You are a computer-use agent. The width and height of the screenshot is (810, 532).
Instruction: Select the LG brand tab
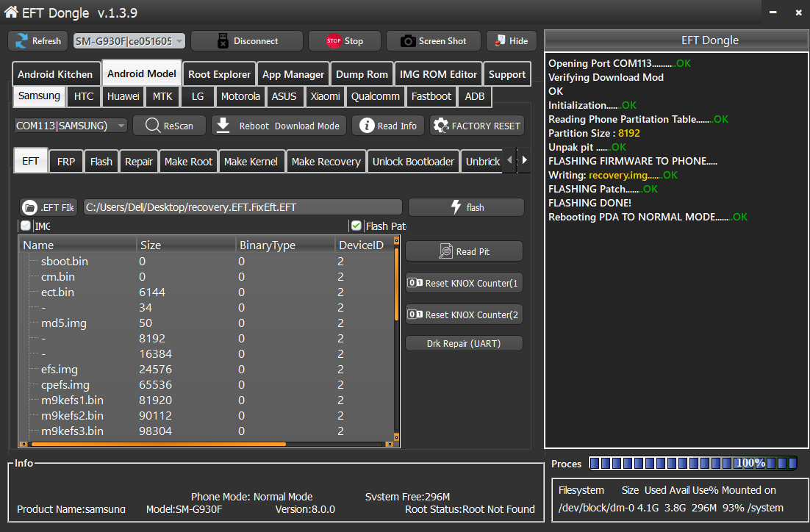pos(198,96)
